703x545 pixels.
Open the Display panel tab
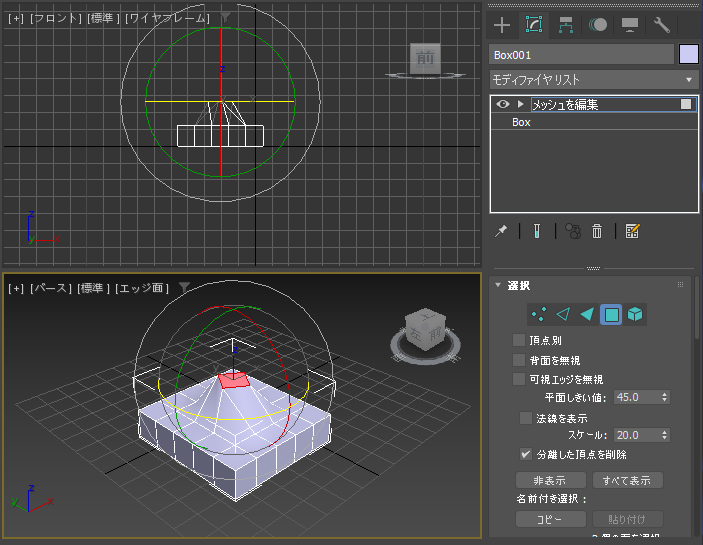(x=630, y=25)
